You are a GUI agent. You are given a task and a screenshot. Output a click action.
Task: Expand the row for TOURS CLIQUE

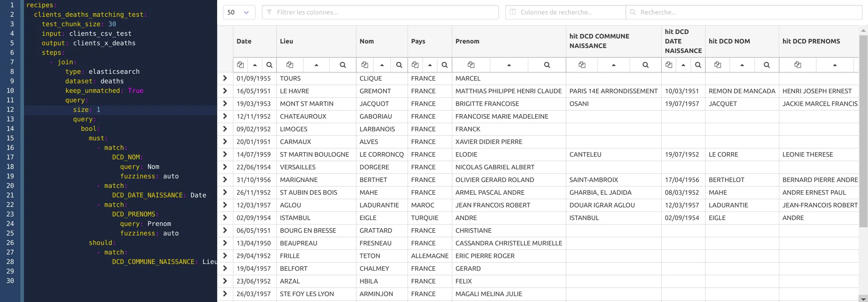225,78
